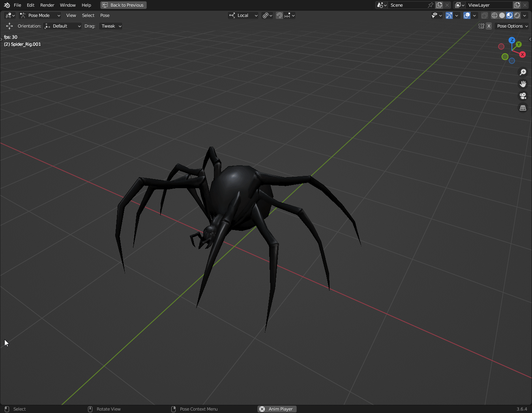Click the Z axis on navigation gizmo
532x413 pixels.
coord(512,40)
